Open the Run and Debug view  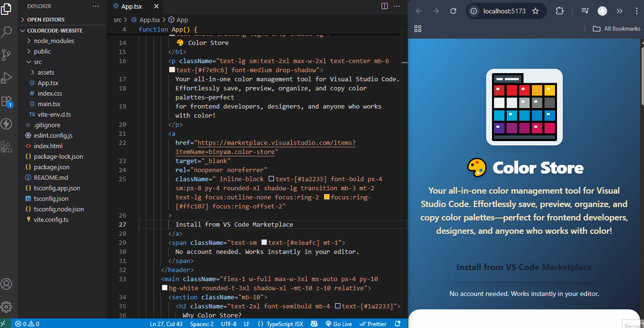(6, 77)
